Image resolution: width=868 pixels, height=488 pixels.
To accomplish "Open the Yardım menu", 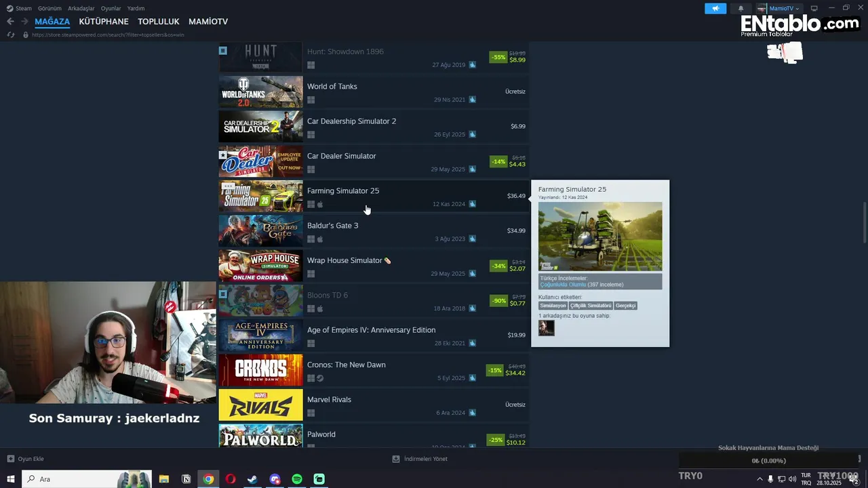I will [x=136, y=8].
